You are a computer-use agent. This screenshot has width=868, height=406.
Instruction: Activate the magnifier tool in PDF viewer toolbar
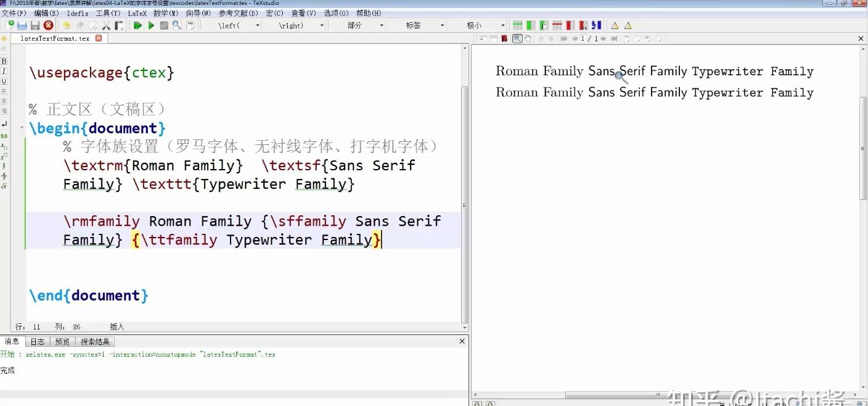[517, 38]
